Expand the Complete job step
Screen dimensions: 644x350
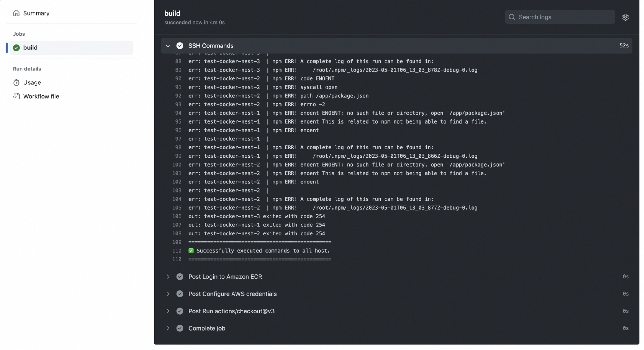[168, 328]
